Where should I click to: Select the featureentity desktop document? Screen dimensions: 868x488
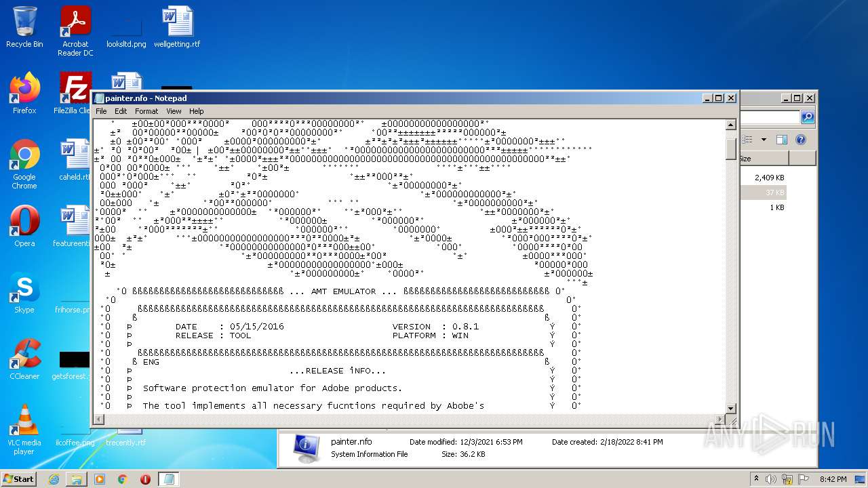73,226
